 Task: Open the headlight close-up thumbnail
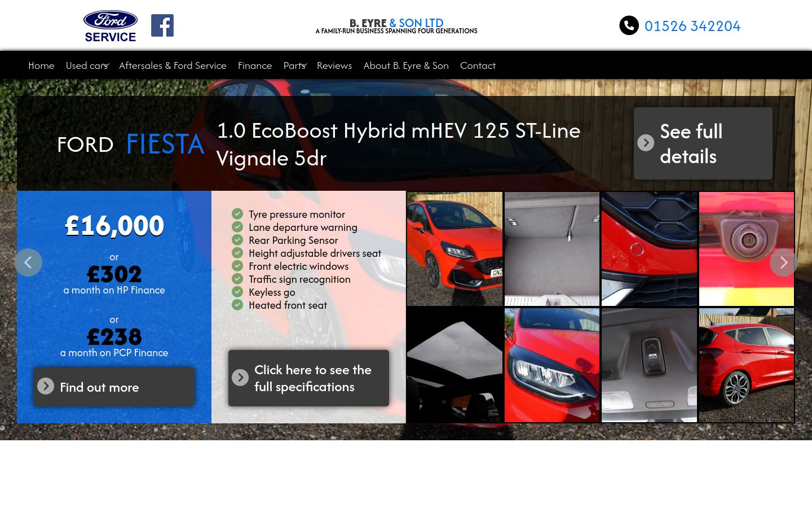(552, 365)
